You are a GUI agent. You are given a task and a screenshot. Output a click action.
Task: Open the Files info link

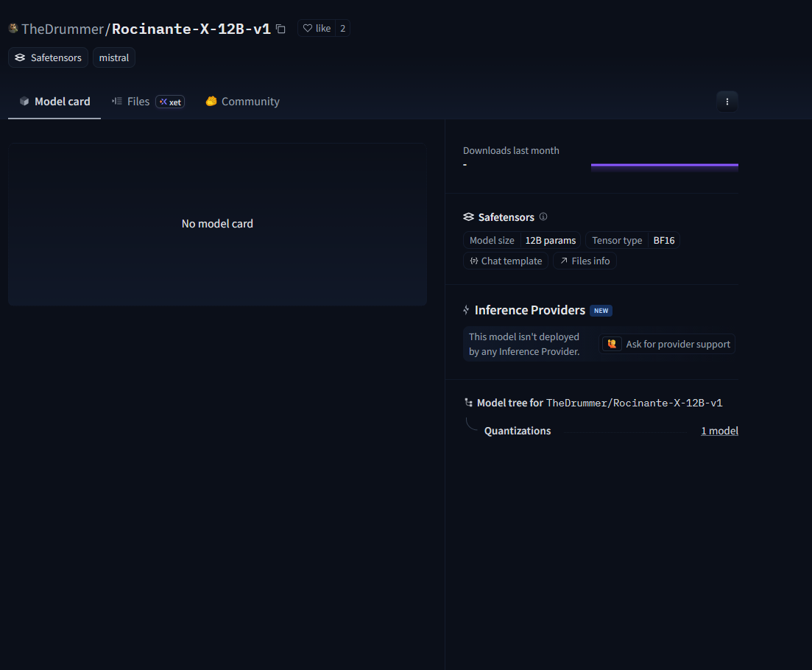[x=585, y=261]
